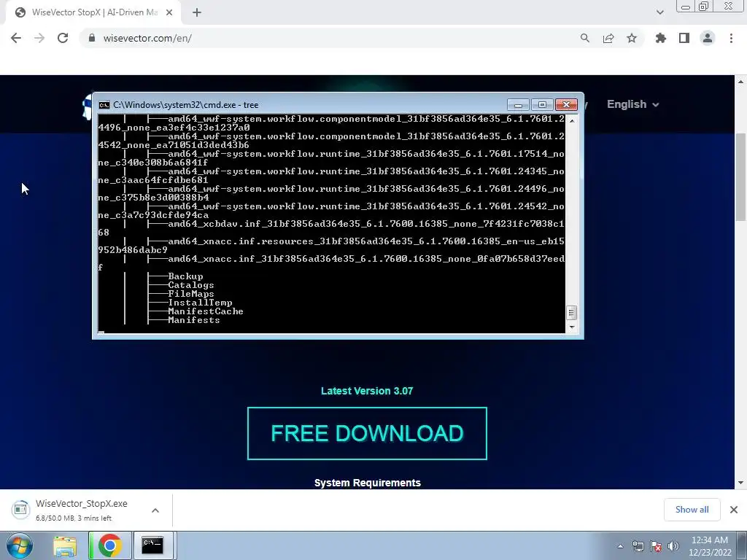Open the Action Center flag icon
The width and height of the screenshot is (747, 560).
pyautogui.click(x=656, y=546)
